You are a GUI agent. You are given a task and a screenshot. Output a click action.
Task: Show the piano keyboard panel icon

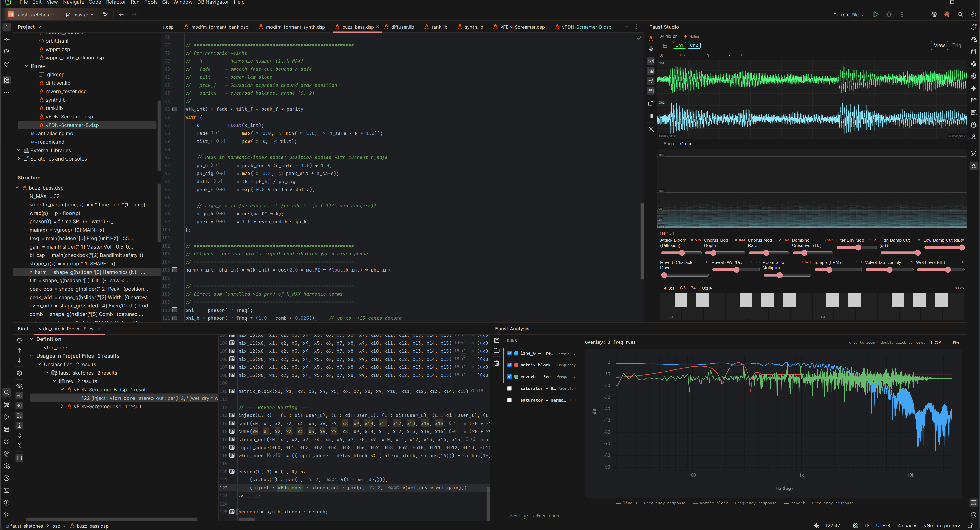point(651,91)
